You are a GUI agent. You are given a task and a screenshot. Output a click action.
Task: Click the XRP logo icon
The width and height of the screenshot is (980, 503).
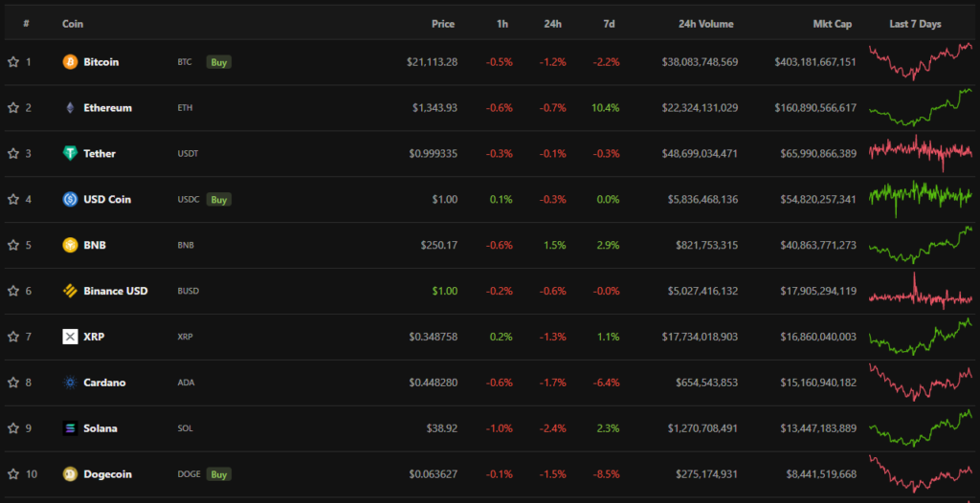70,337
